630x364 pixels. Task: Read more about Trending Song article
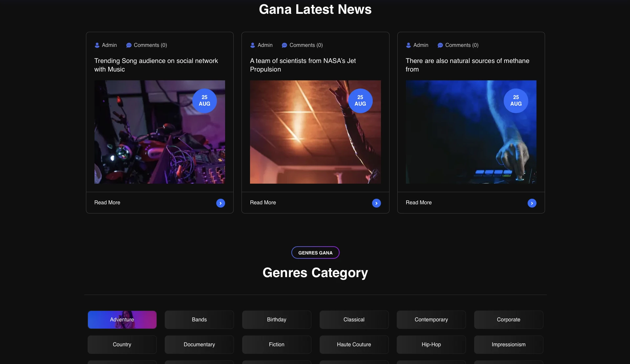[x=107, y=203]
